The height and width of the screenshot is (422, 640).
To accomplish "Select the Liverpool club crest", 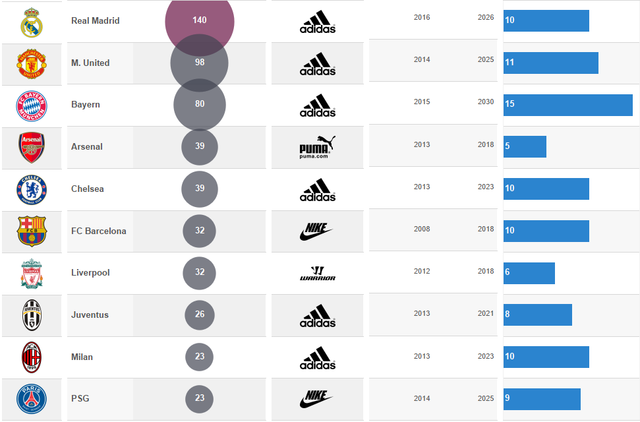I will [x=32, y=273].
